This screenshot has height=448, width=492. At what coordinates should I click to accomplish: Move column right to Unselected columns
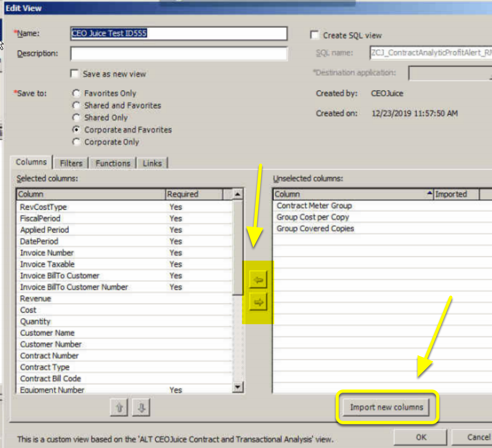pos(258,302)
